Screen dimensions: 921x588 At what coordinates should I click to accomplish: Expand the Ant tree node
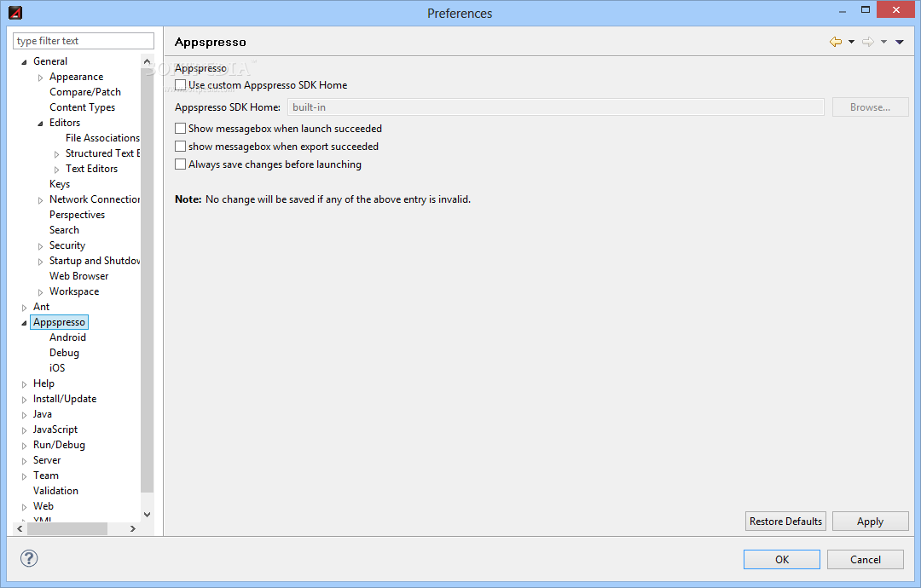24,308
